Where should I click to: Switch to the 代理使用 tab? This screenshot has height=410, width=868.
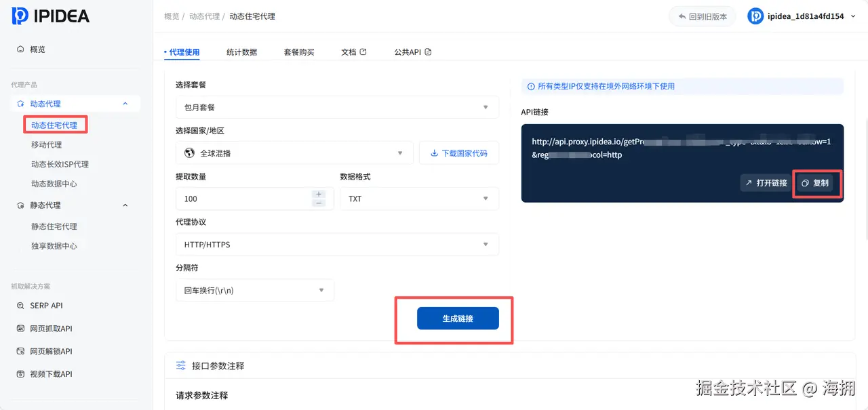[183, 52]
